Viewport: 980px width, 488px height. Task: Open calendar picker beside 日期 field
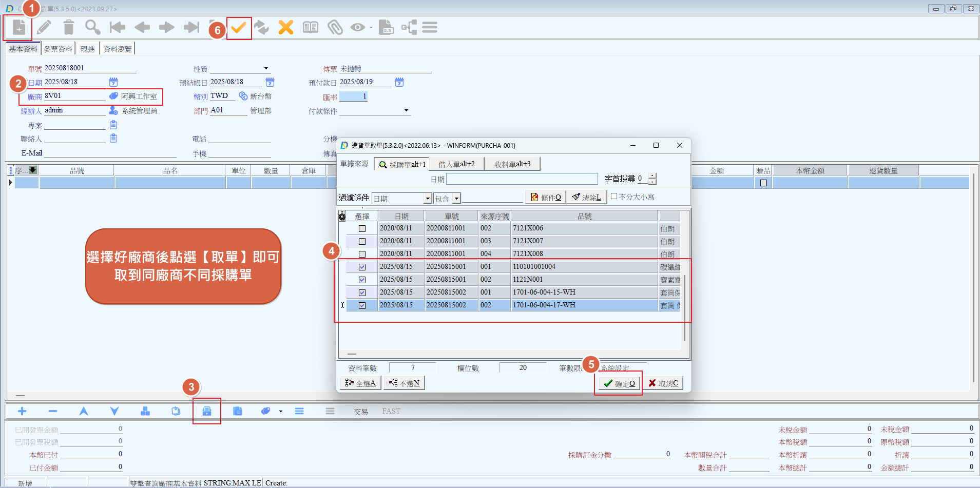click(x=113, y=82)
